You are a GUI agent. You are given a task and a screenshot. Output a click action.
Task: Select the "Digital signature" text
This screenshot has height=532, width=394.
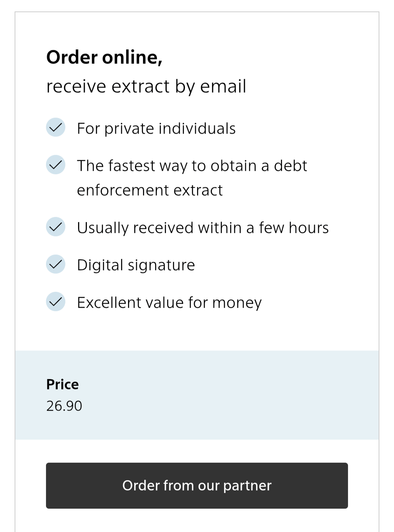pos(136,265)
